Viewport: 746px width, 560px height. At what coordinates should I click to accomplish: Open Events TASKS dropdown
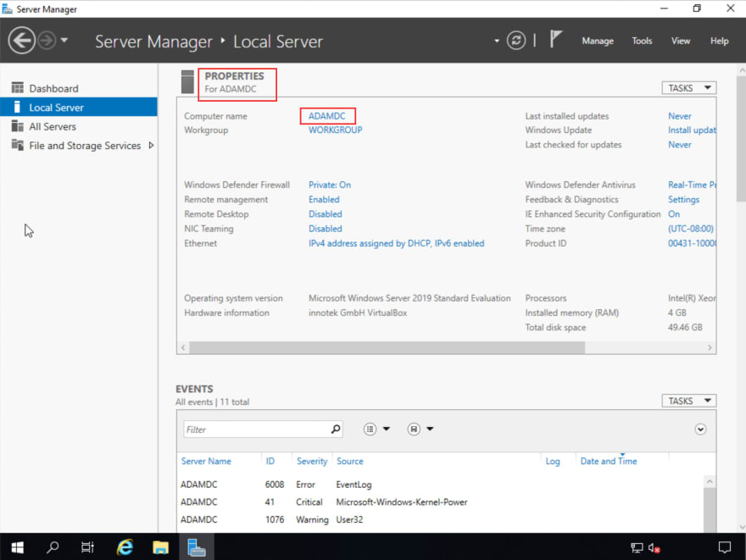pyautogui.click(x=689, y=401)
